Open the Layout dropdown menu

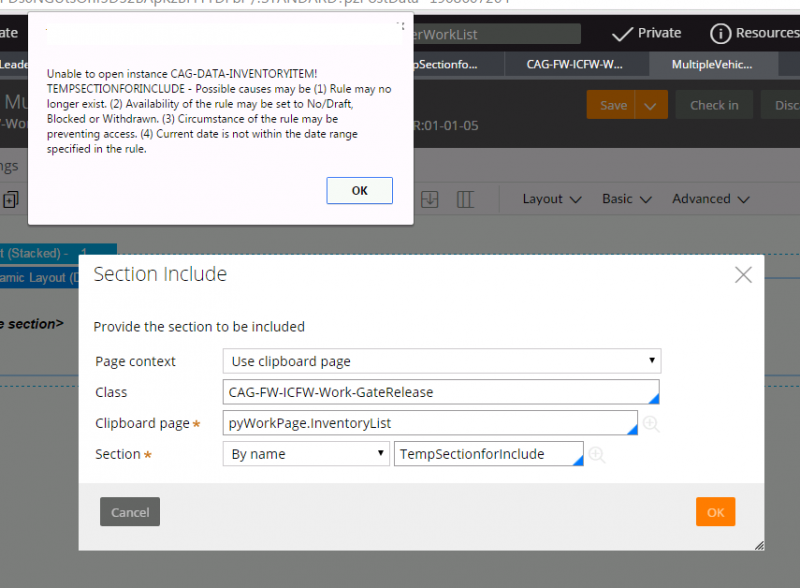tap(552, 199)
